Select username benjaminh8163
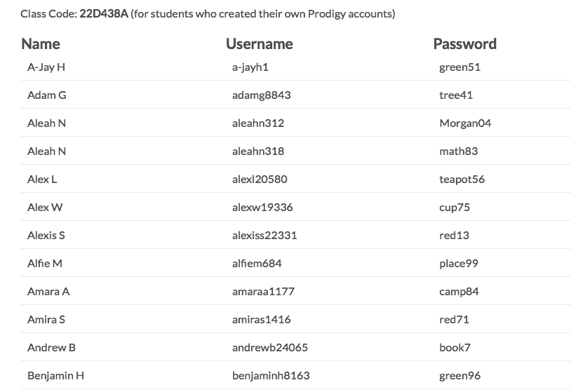The height and width of the screenshot is (392, 571). (270, 376)
